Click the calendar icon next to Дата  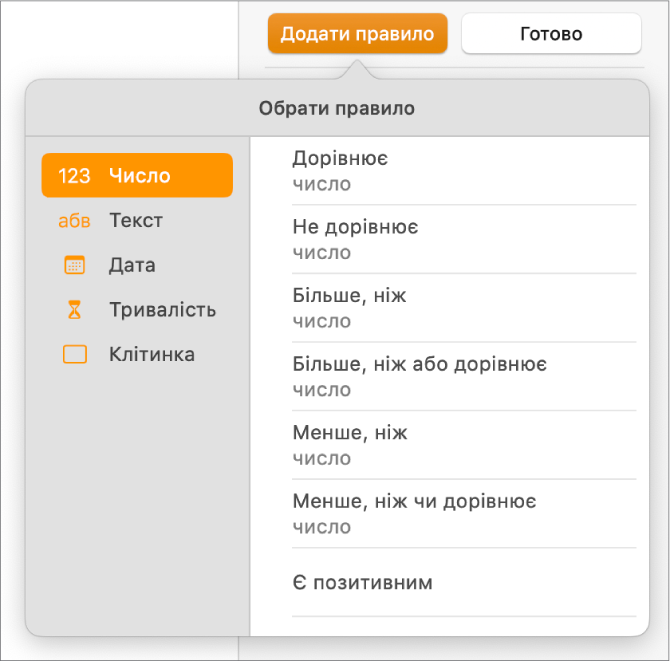click(74, 265)
